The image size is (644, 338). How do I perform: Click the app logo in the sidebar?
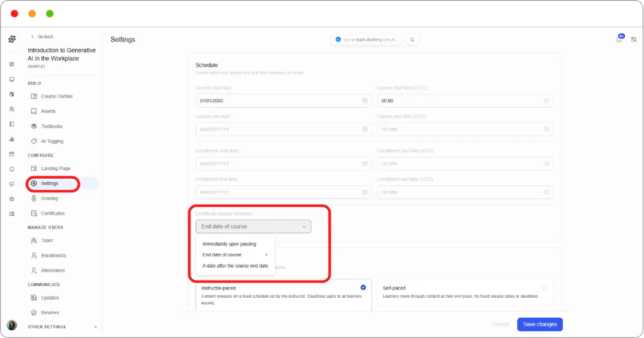(12, 39)
